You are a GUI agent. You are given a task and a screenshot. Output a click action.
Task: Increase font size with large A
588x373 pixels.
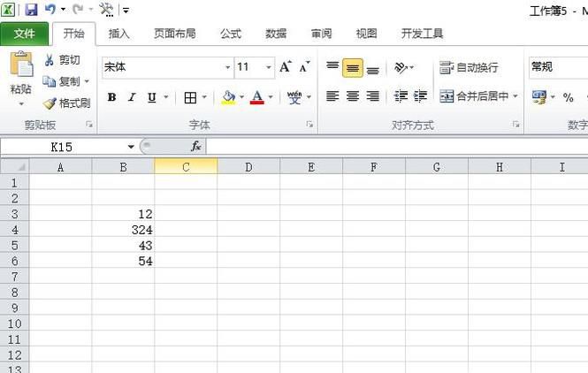285,67
